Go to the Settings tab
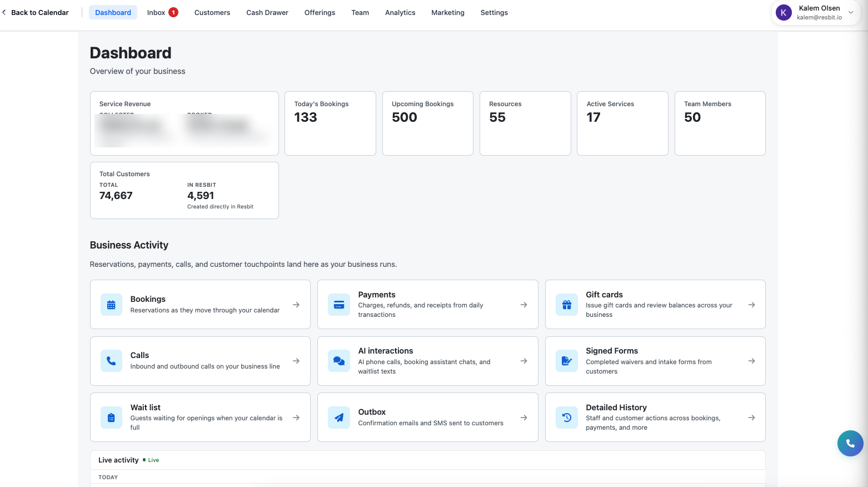868x487 pixels. 494,12
